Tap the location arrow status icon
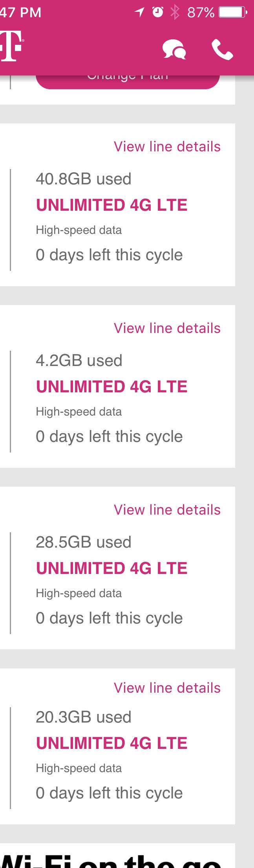Viewport: 254px width, 868px height. pyautogui.click(x=139, y=12)
